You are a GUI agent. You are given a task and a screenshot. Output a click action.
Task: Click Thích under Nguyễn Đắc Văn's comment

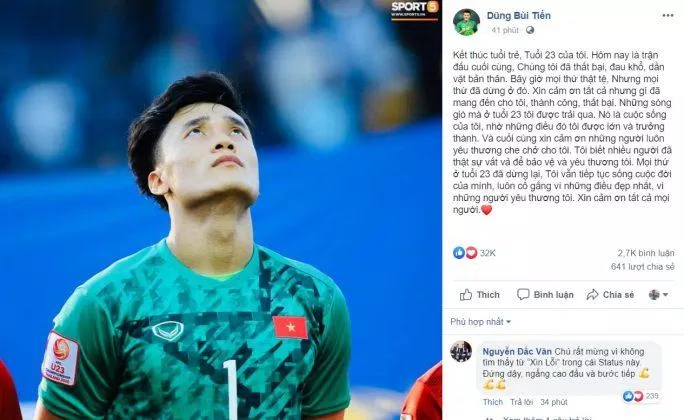click(x=492, y=402)
